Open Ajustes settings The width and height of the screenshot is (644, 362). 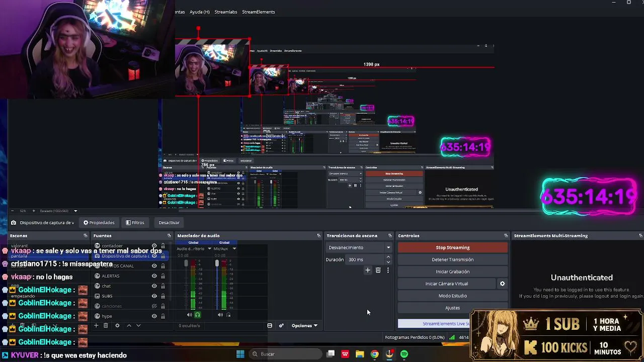[x=453, y=308]
